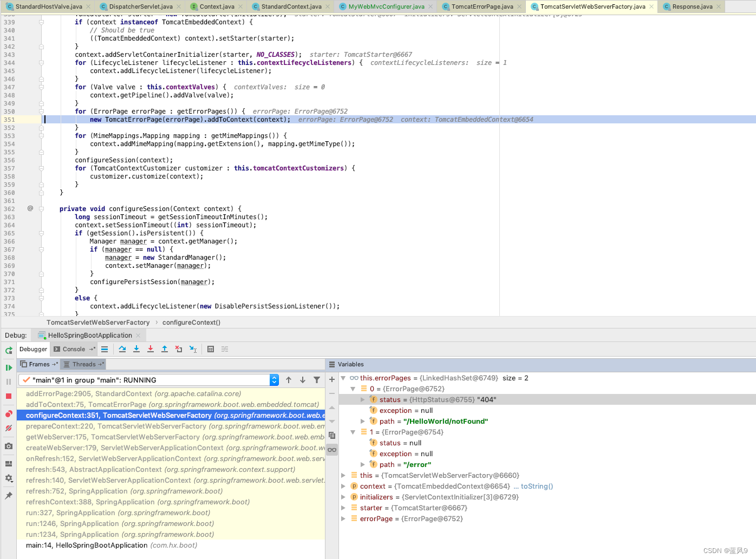
Task: Select refreshContext:388 SpringApplication frame
Action: [x=171, y=502]
